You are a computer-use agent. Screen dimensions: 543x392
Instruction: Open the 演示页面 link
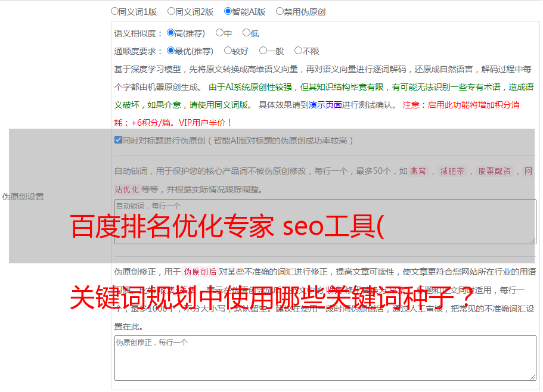point(325,105)
